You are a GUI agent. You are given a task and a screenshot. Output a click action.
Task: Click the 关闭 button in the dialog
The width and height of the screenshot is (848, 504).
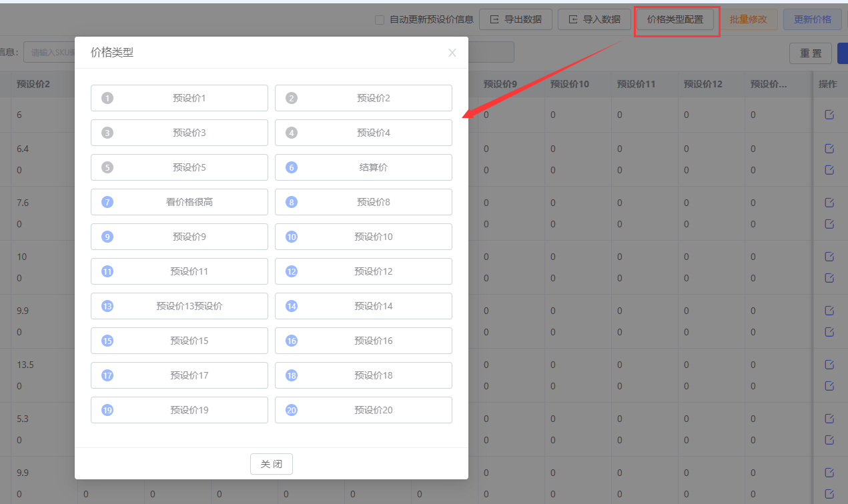(x=272, y=464)
